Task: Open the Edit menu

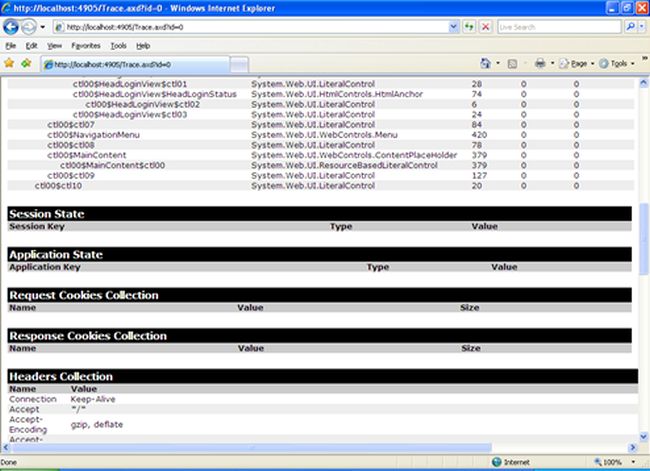Action: 32,46
